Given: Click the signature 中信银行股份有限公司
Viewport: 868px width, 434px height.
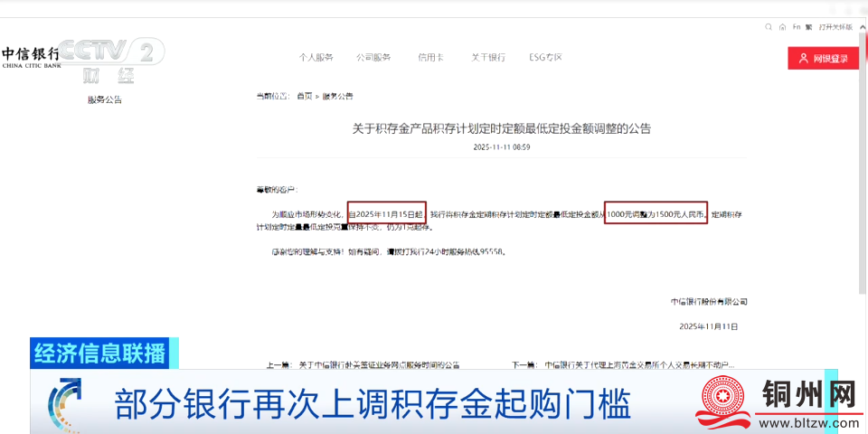Looking at the screenshot, I should (x=709, y=302).
